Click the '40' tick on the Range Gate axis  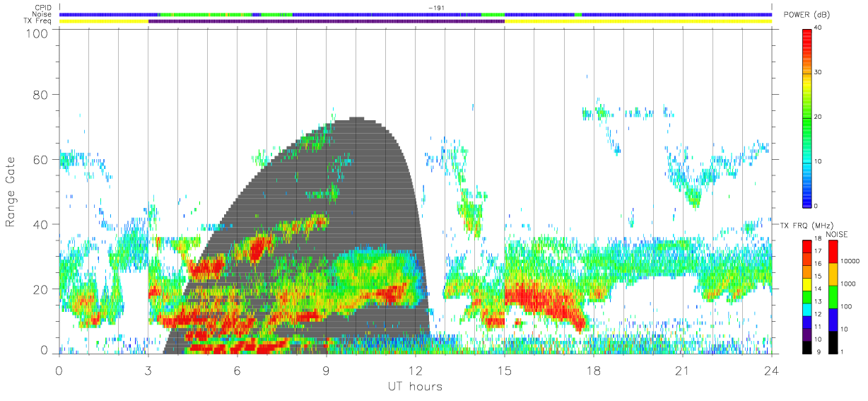click(x=40, y=224)
